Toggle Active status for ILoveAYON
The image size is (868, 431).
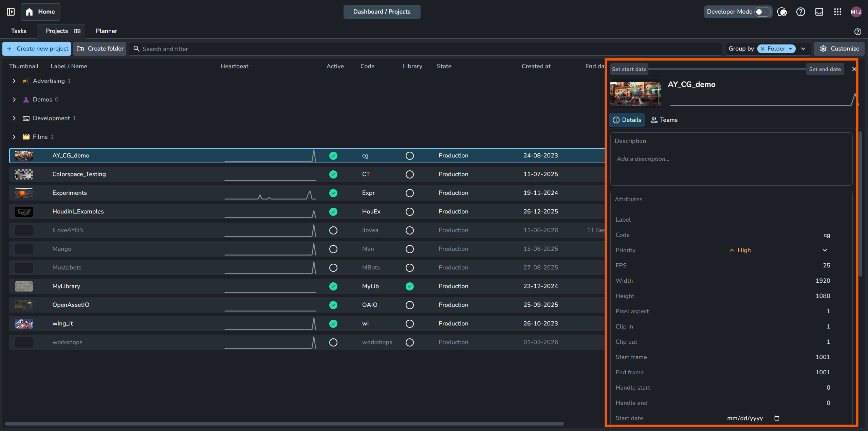click(333, 230)
